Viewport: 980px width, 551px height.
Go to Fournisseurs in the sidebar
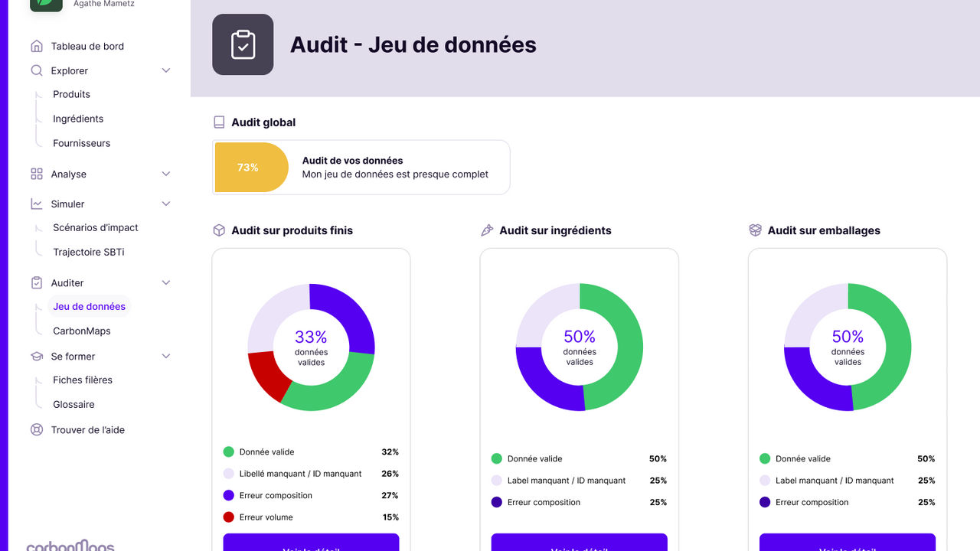(x=81, y=143)
